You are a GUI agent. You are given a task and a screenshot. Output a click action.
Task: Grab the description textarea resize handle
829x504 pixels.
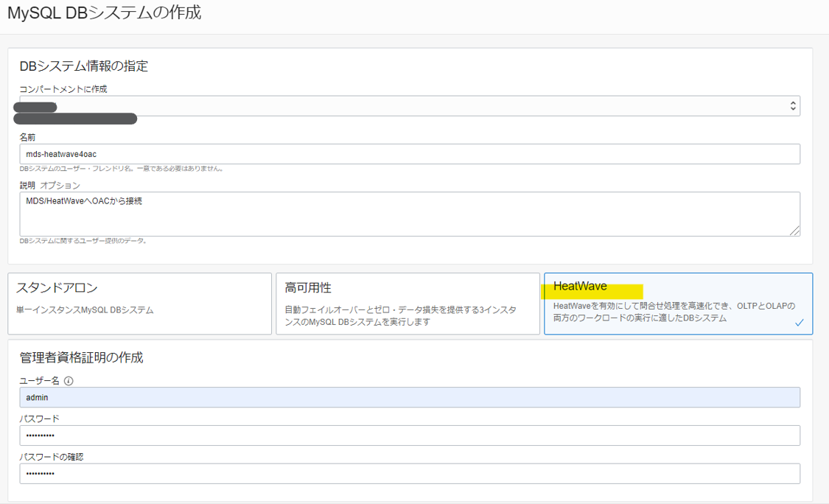(794, 231)
